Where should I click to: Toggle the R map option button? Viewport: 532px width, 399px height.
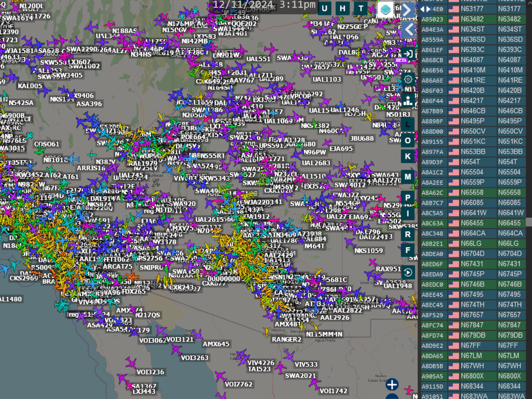point(408,234)
